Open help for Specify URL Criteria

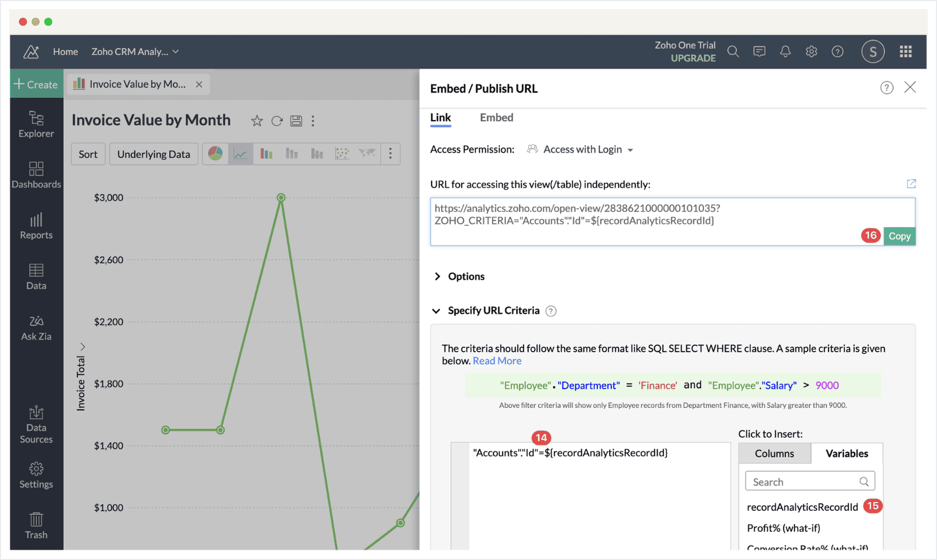tap(551, 311)
